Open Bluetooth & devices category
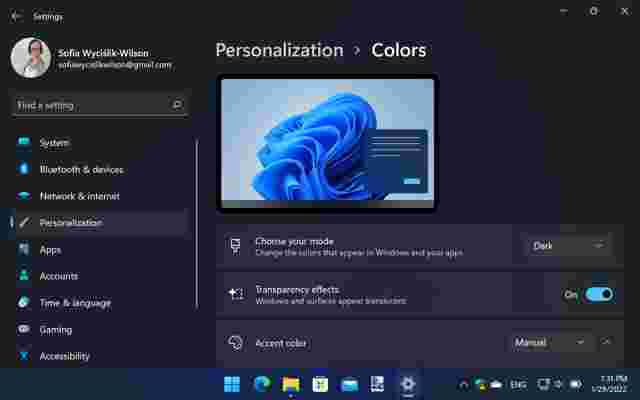This screenshot has height=400, width=640. click(100, 169)
